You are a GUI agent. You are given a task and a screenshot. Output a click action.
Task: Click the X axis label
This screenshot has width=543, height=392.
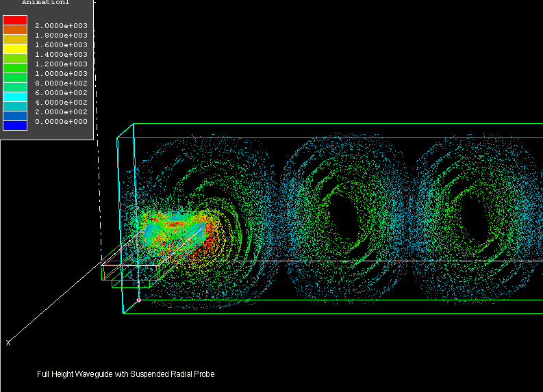point(8,343)
